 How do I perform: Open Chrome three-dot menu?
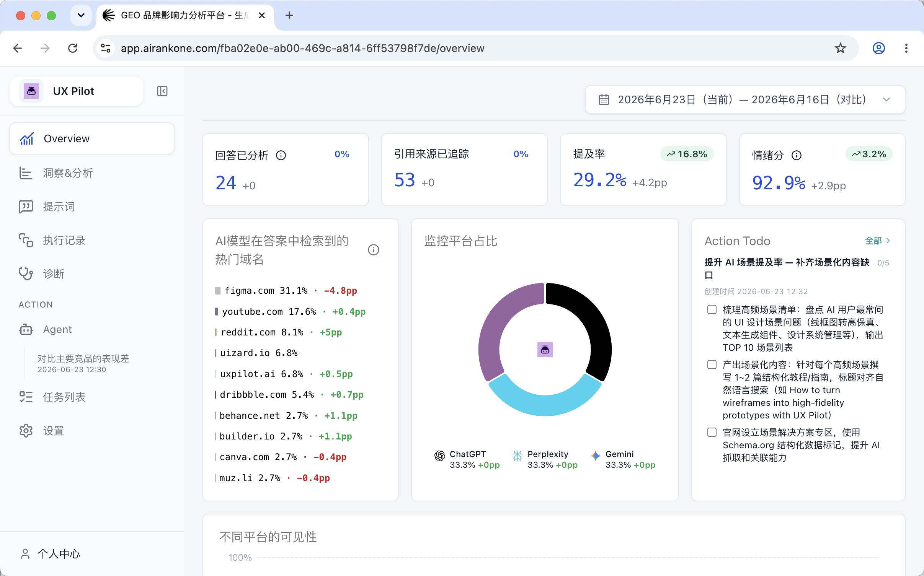pyautogui.click(x=906, y=48)
